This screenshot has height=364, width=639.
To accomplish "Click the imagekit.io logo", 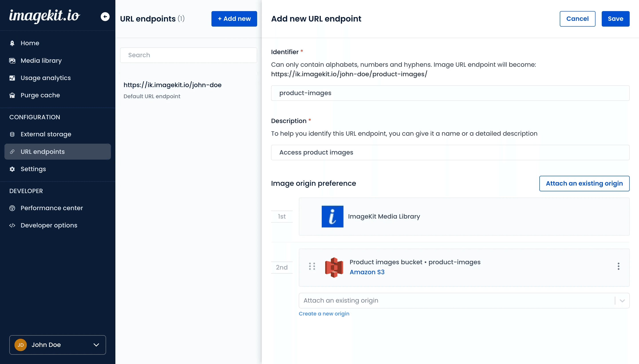I will click(x=45, y=16).
